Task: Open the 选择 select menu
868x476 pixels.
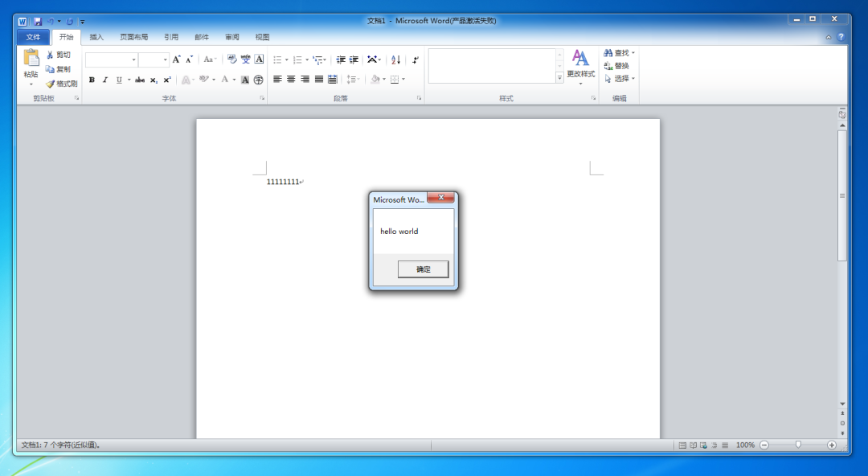Action: point(619,79)
